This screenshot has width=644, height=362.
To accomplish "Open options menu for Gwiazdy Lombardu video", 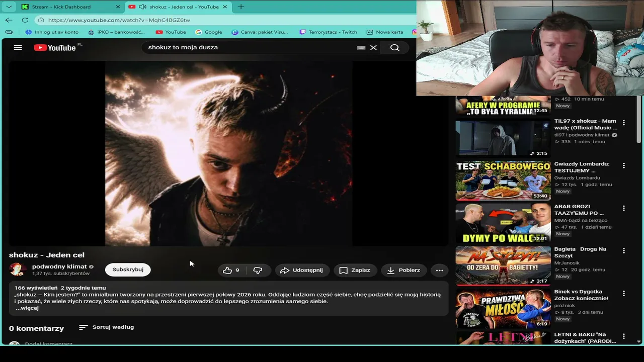I will tap(624, 165).
